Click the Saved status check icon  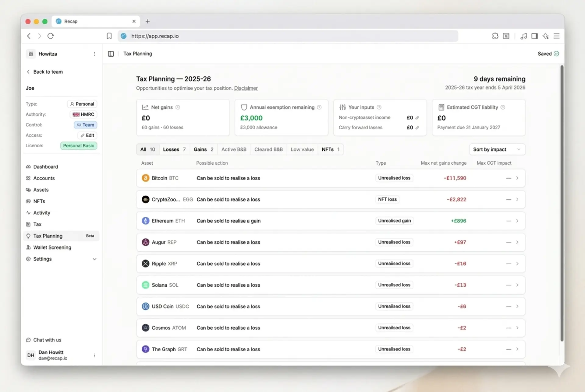pyautogui.click(x=556, y=54)
